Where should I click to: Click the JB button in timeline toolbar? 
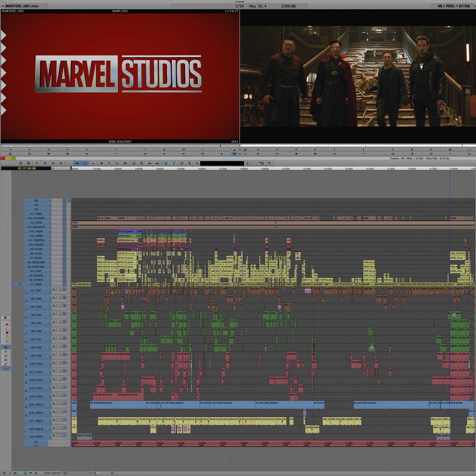(x=101, y=163)
